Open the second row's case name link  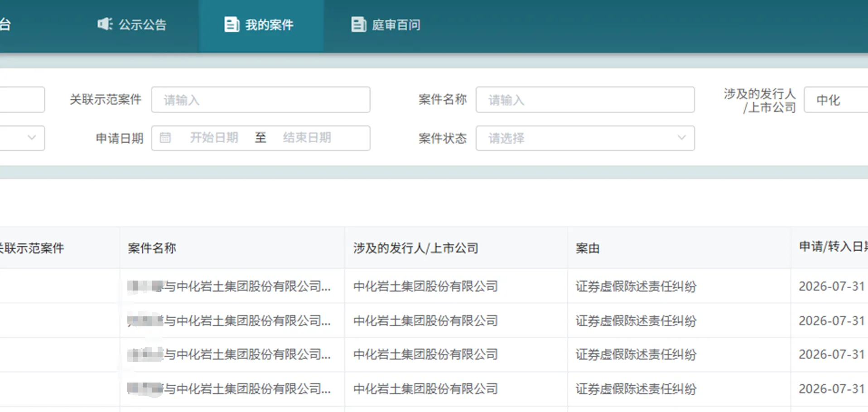[229, 321]
